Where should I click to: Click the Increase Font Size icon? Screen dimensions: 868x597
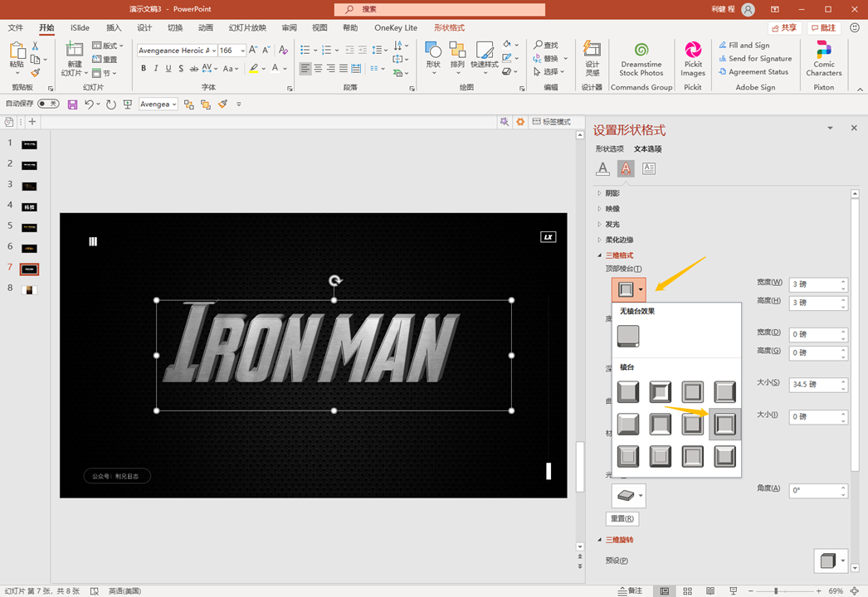tap(253, 50)
